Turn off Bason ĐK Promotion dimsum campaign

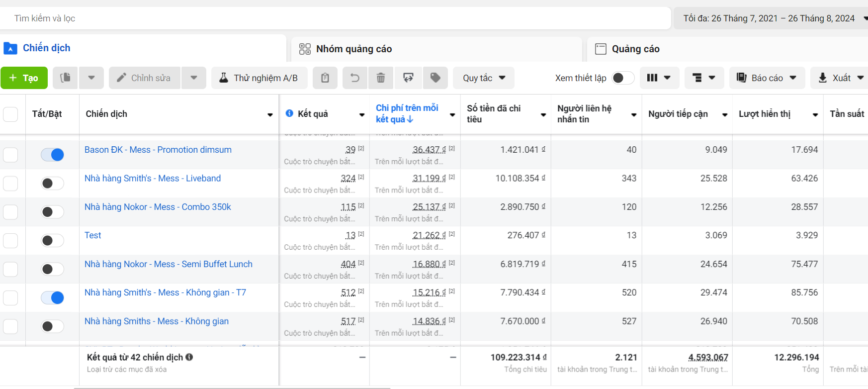point(52,155)
